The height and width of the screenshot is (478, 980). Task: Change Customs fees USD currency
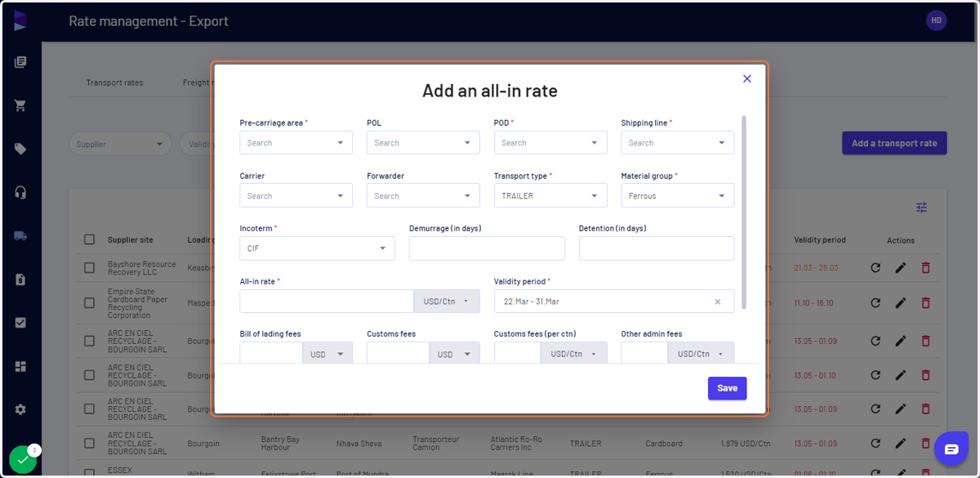point(455,353)
